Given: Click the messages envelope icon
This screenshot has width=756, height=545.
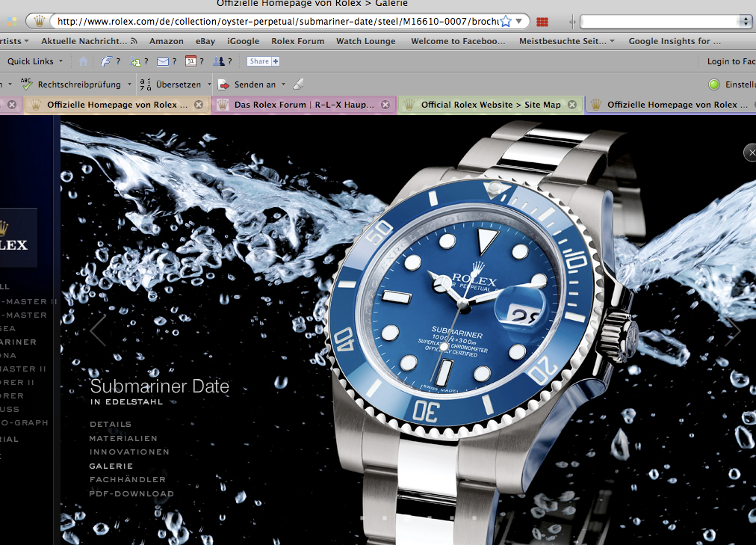Looking at the screenshot, I should [163, 61].
